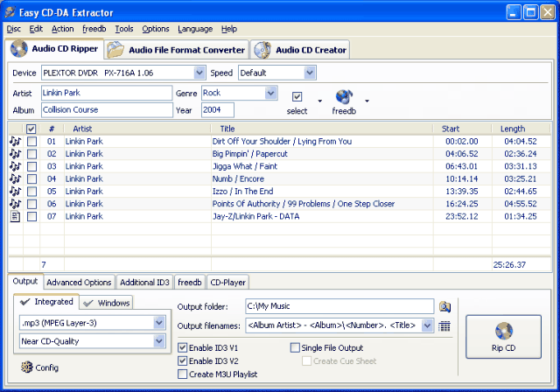560x392 pixels.
Task: Click the Year input field
Action: tap(218, 110)
